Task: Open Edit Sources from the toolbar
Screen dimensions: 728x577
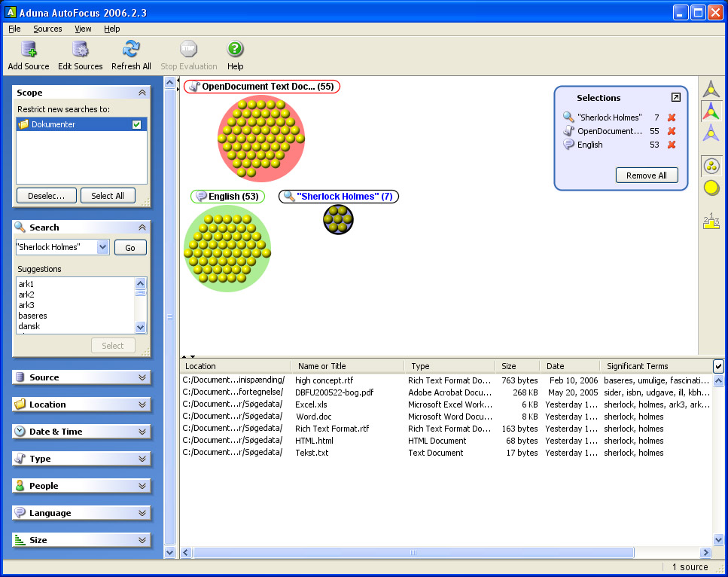Action: [x=80, y=50]
